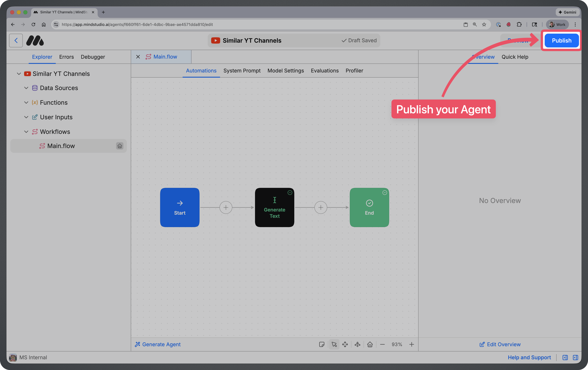This screenshot has width=588, height=370.
Task: Click the Publish button
Action: 561,41
